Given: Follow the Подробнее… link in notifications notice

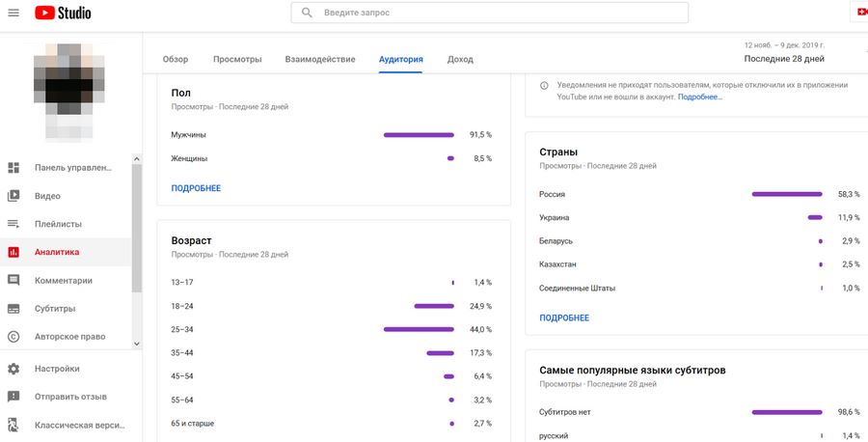Looking at the screenshot, I should [700, 97].
